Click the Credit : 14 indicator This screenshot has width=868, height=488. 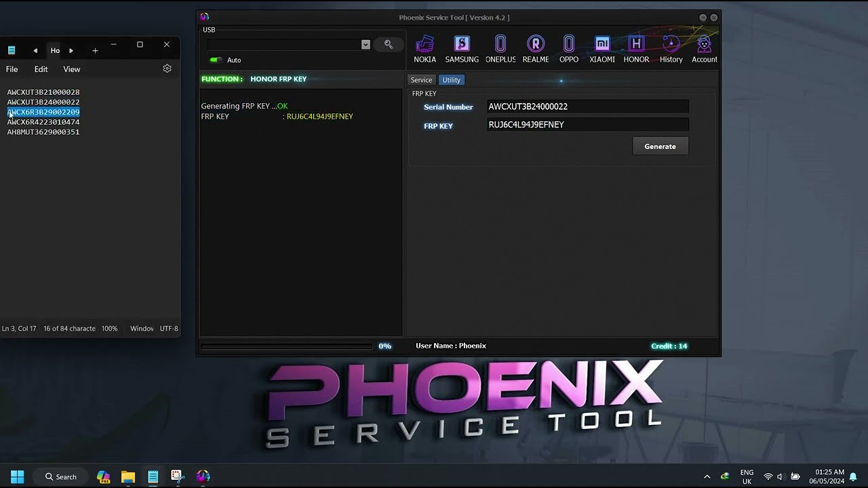(669, 346)
